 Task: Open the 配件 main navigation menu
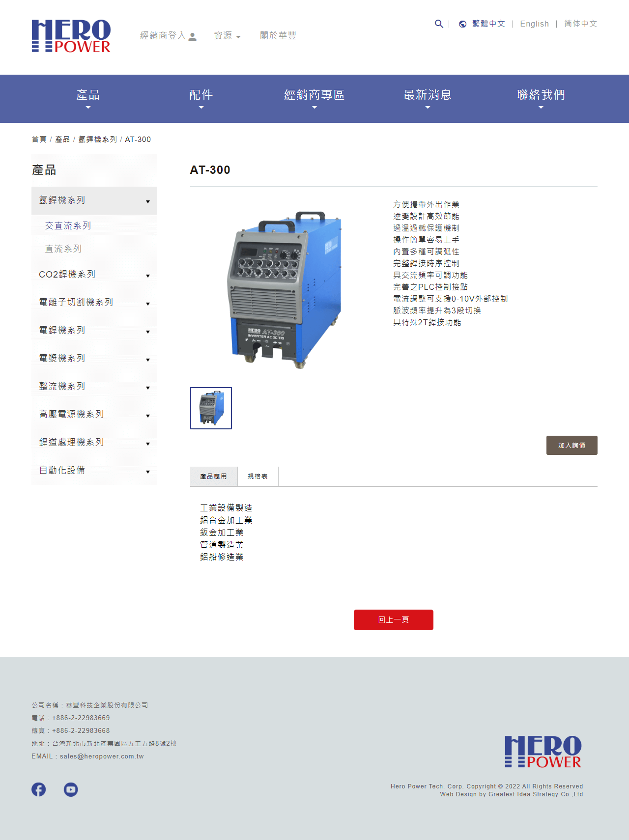[201, 98]
